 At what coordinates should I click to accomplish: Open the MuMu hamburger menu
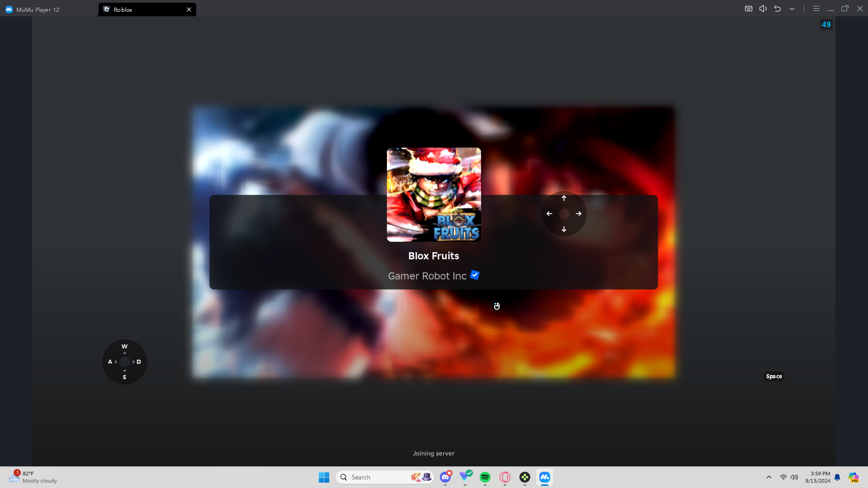coord(816,9)
